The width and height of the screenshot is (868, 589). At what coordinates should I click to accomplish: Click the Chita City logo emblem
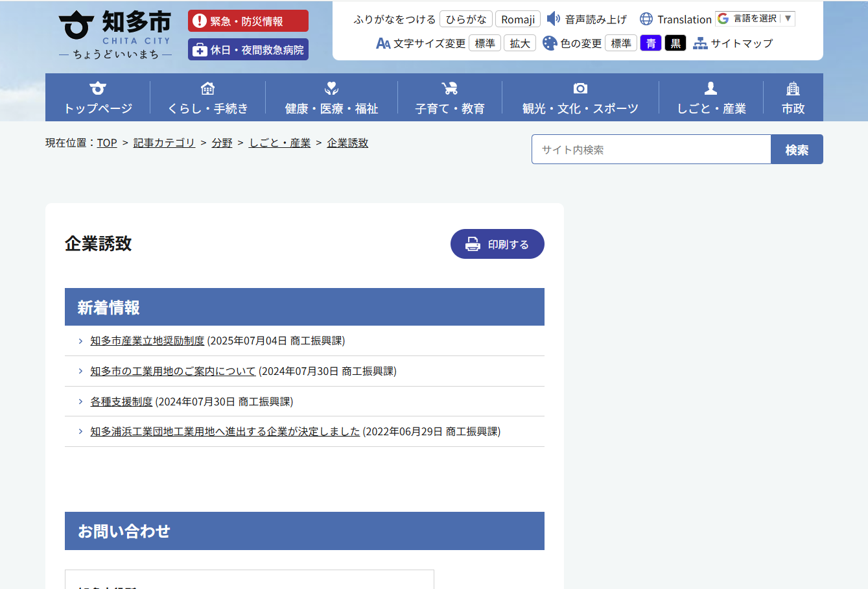tap(76, 26)
